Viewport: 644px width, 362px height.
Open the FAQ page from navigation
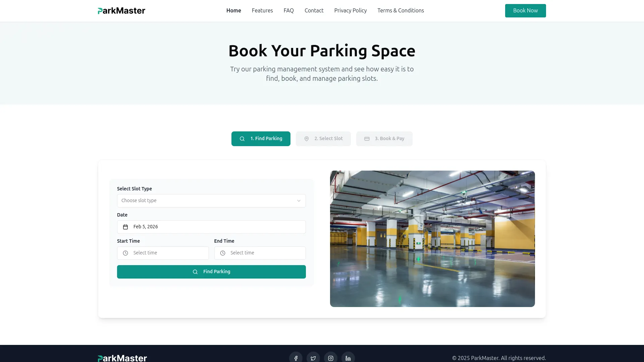point(288,10)
